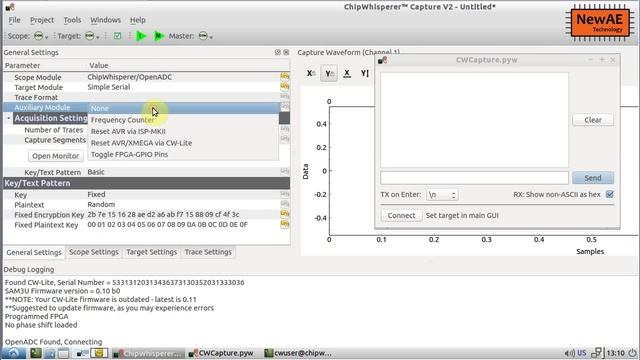The height and width of the screenshot is (360, 640).
Task: Click the volume speaker tray icon
Action: (x=569, y=353)
